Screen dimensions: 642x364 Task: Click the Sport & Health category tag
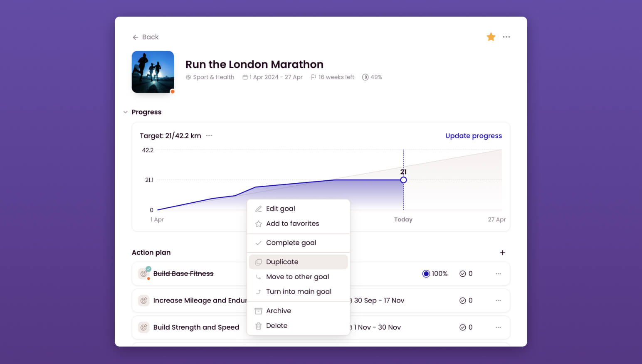click(210, 77)
